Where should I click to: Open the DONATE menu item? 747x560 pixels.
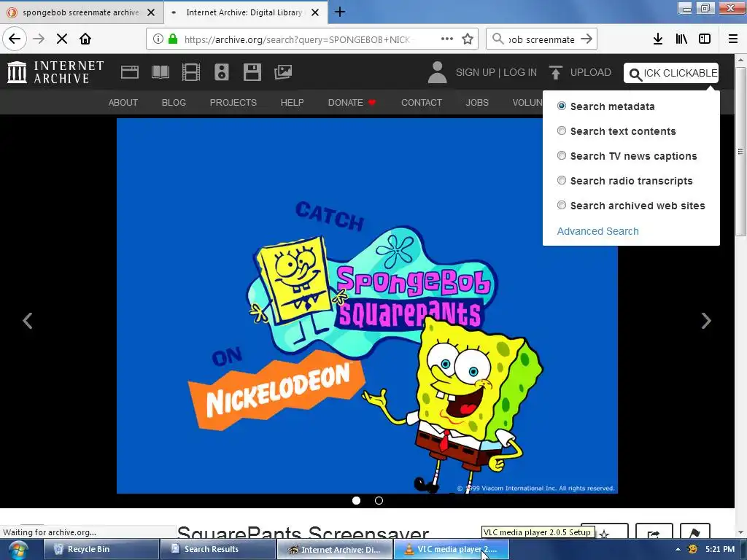[352, 102]
